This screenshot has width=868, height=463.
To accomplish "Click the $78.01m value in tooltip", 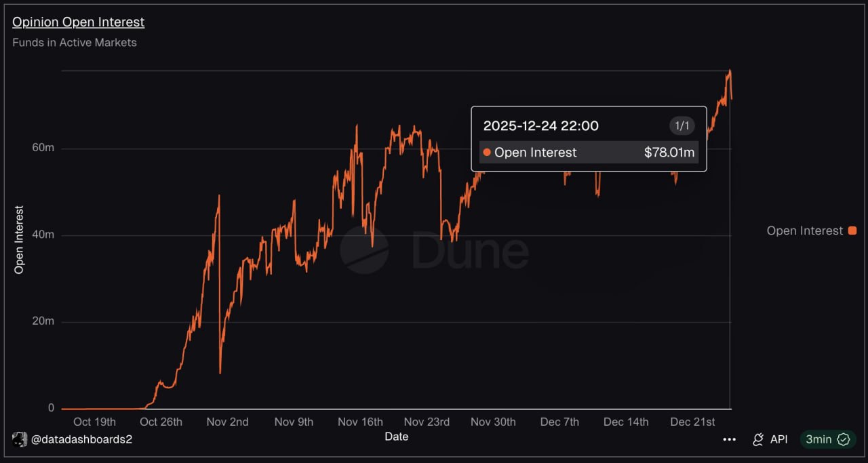I will click(x=669, y=153).
